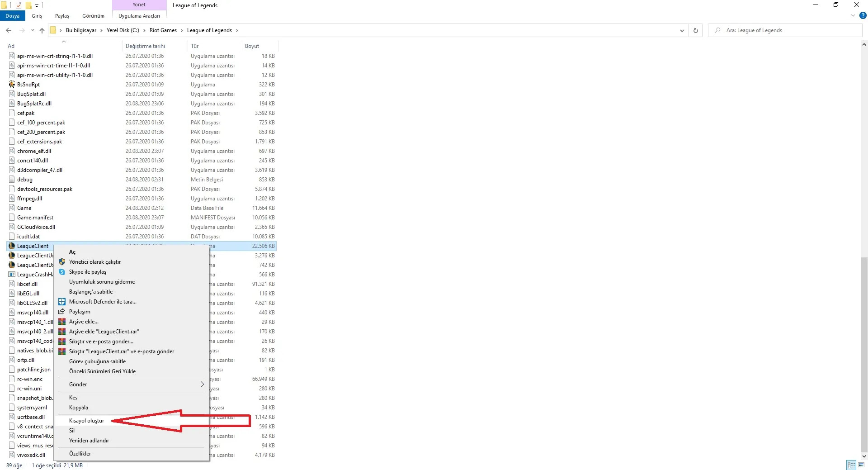Select Aç in the context menu

click(72, 252)
